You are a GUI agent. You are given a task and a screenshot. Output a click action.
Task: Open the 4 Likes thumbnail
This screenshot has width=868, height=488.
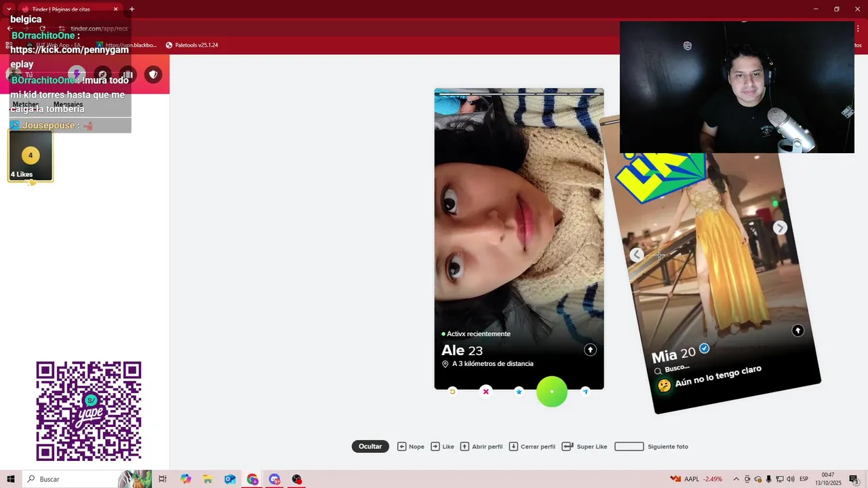(31, 156)
